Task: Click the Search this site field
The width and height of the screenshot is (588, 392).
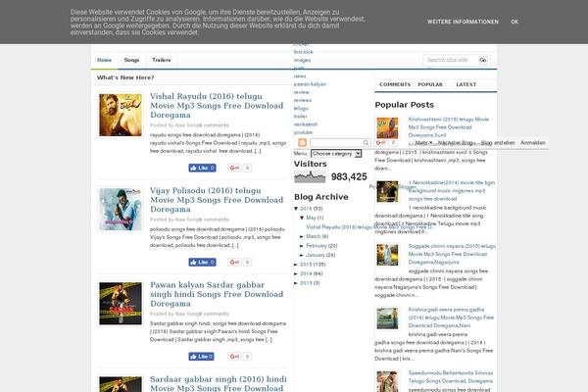Action: 452,60
